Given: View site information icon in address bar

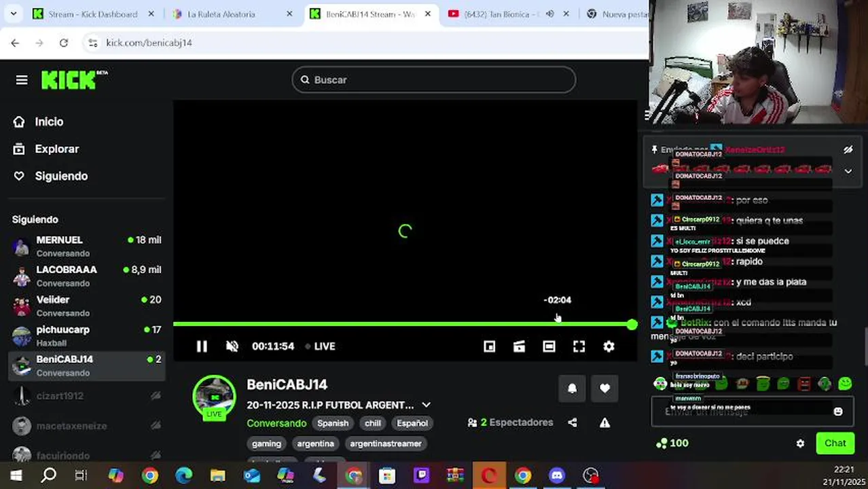Looking at the screenshot, I should [x=93, y=43].
